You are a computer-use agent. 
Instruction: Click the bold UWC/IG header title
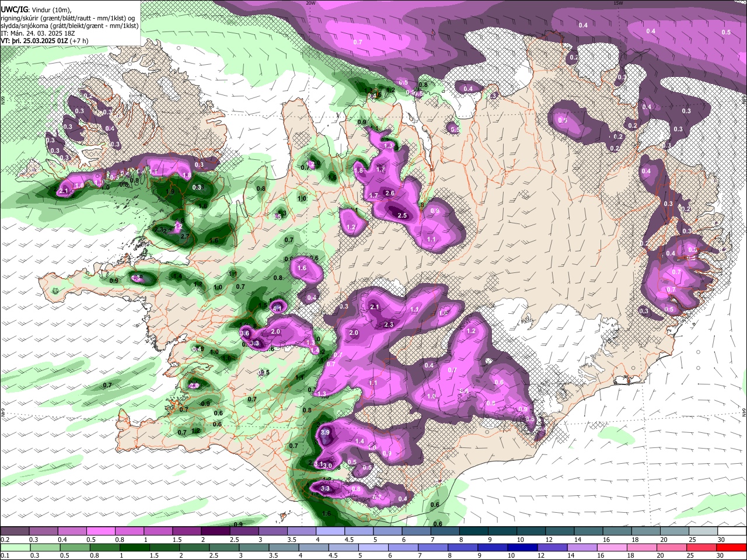[13, 10]
